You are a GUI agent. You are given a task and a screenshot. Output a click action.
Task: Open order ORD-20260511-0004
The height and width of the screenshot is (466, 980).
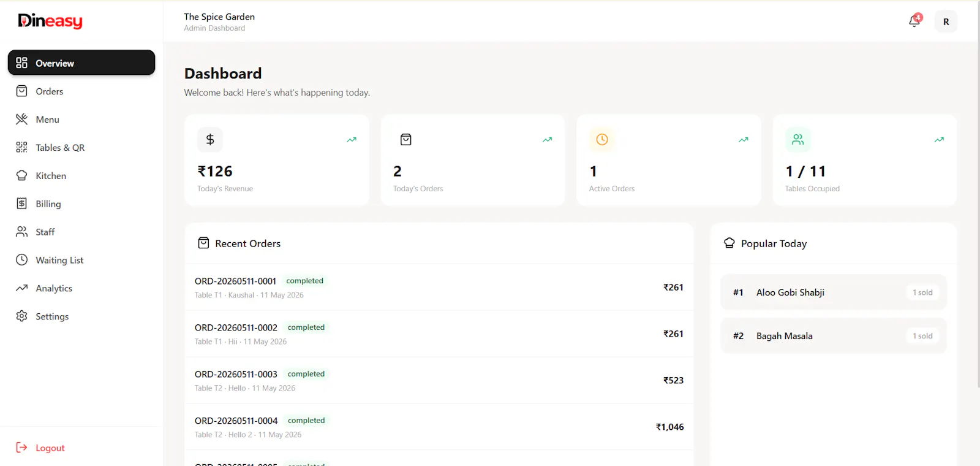coord(439,427)
